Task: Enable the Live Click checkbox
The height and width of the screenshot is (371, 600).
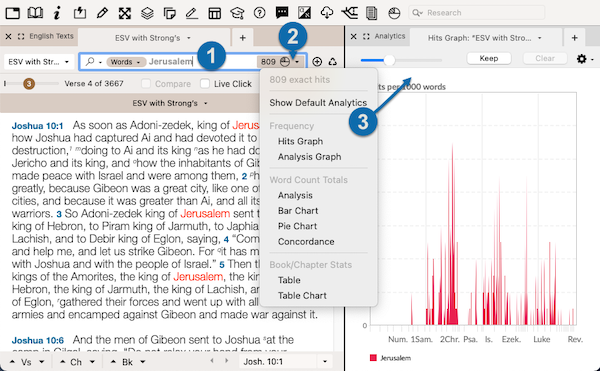Action: pyautogui.click(x=205, y=83)
